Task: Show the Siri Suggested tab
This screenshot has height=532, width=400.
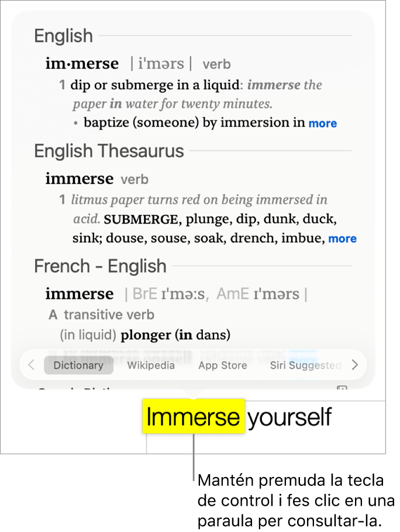Action: click(305, 365)
